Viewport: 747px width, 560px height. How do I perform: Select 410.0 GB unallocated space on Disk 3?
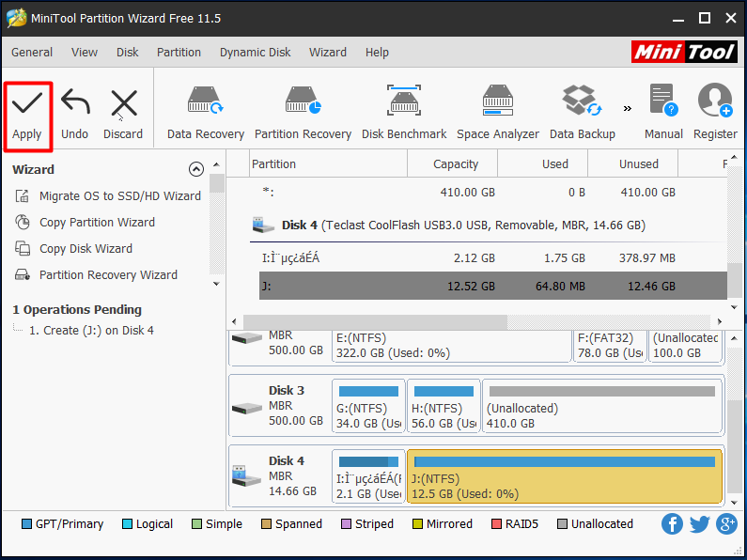pos(602,406)
